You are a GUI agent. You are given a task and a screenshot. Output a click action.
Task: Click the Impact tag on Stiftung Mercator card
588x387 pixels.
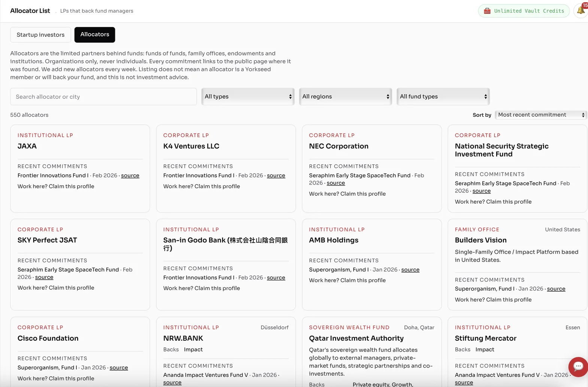pos(485,350)
